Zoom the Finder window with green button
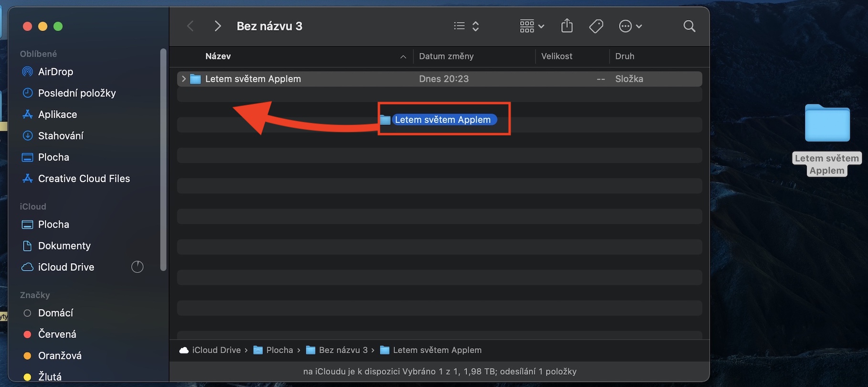Viewport: 868px width, 387px height. tap(58, 26)
